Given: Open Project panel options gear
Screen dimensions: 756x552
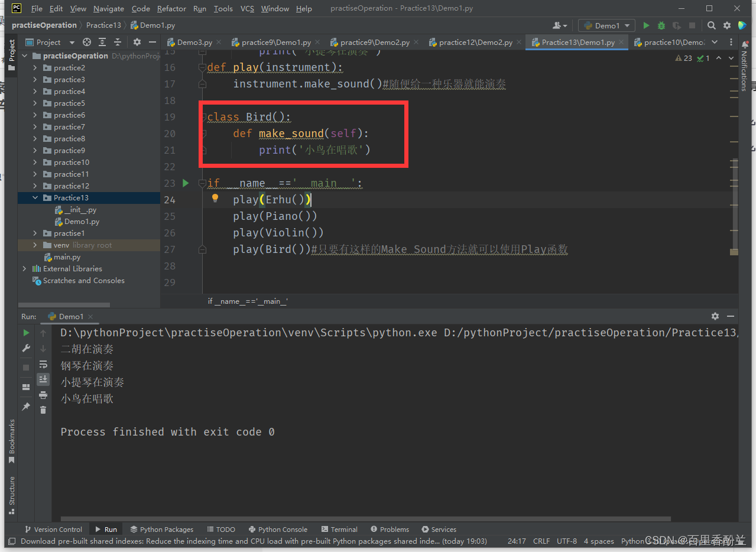Looking at the screenshot, I should 137,42.
